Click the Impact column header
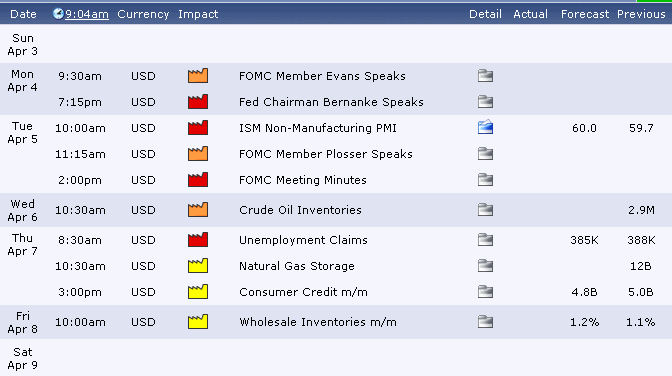Image resolution: width=672 pixels, height=376 pixels. (198, 14)
